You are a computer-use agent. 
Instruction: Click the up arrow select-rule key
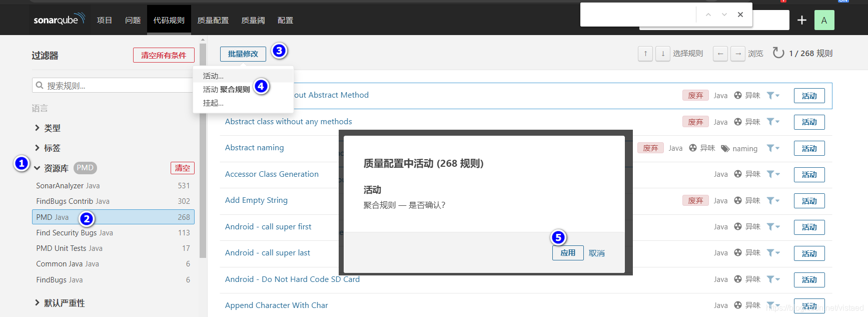point(645,54)
